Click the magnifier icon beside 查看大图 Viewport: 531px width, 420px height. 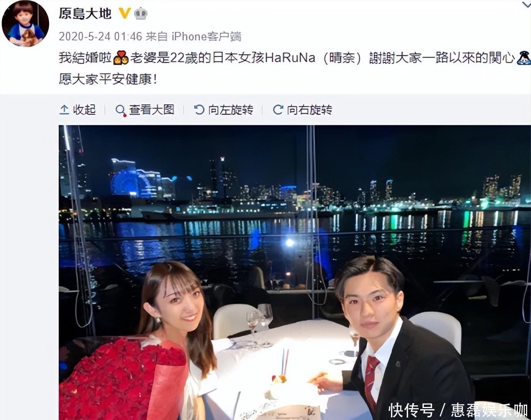click(120, 110)
